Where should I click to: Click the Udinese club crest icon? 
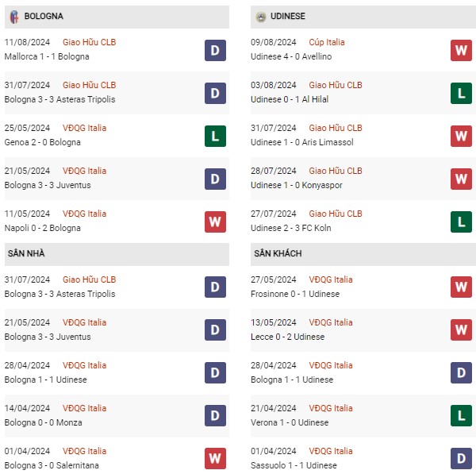[261, 16]
